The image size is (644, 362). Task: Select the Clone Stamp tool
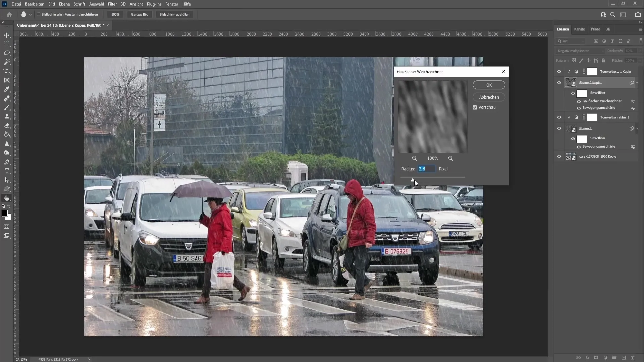tap(7, 116)
